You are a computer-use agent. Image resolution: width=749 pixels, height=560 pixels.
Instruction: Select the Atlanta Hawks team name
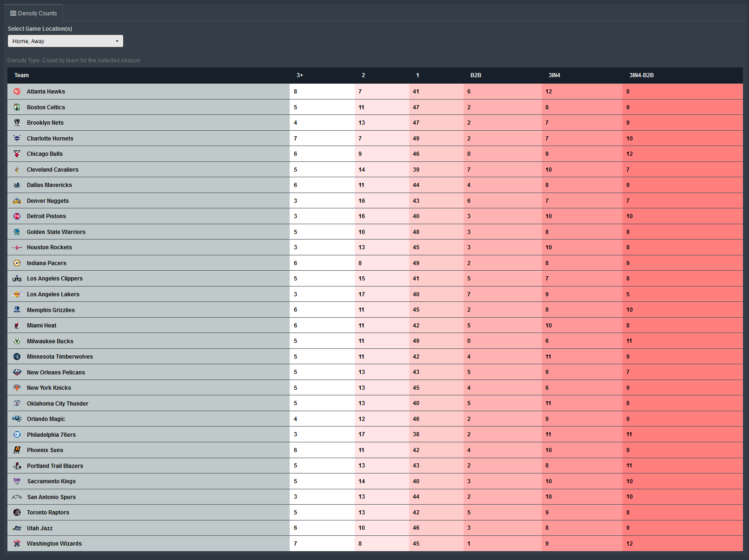tap(46, 92)
